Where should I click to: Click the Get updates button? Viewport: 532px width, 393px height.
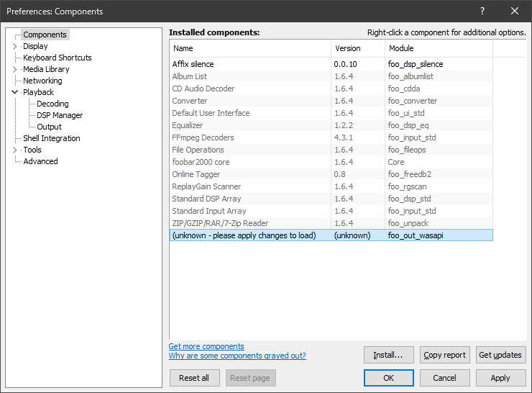500,355
